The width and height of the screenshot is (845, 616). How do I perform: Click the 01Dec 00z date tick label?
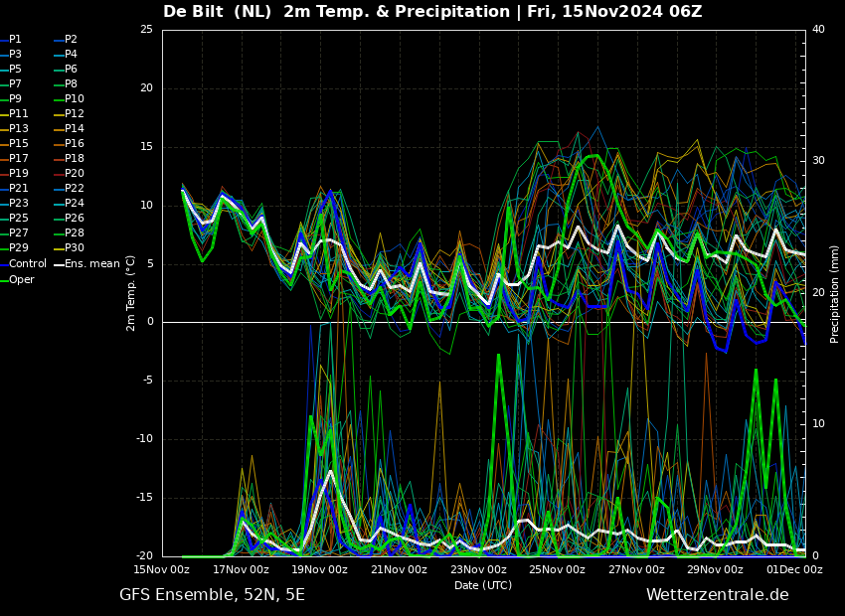click(x=793, y=569)
